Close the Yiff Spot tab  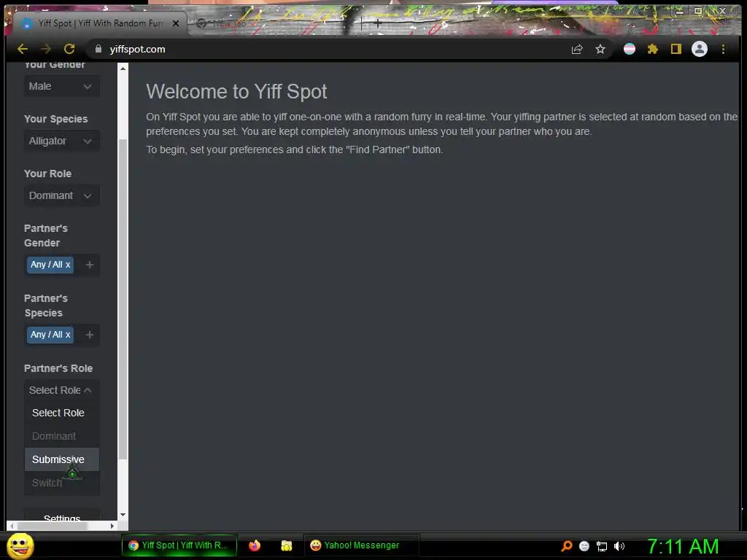pos(176,23)
